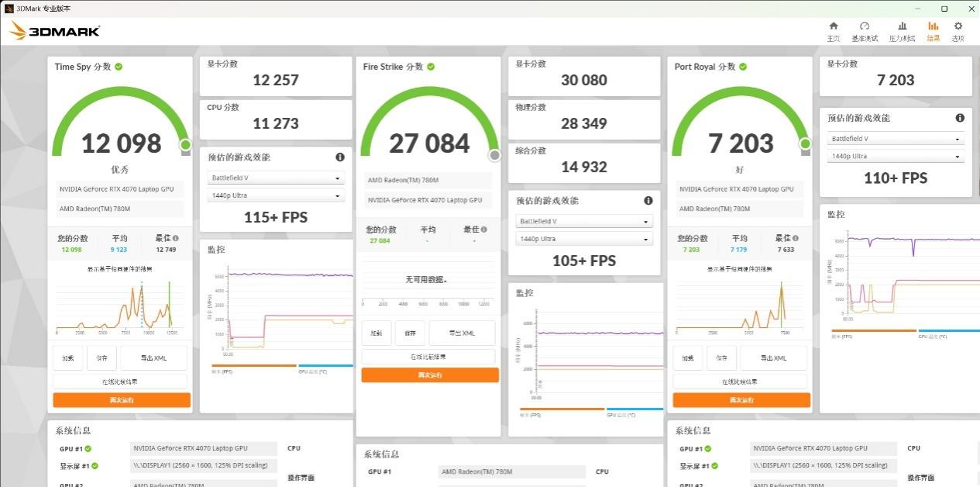This screenshot has width=980, height=487.
Task: Click the 115+ FPS estimate
Action: pos(276,217)
